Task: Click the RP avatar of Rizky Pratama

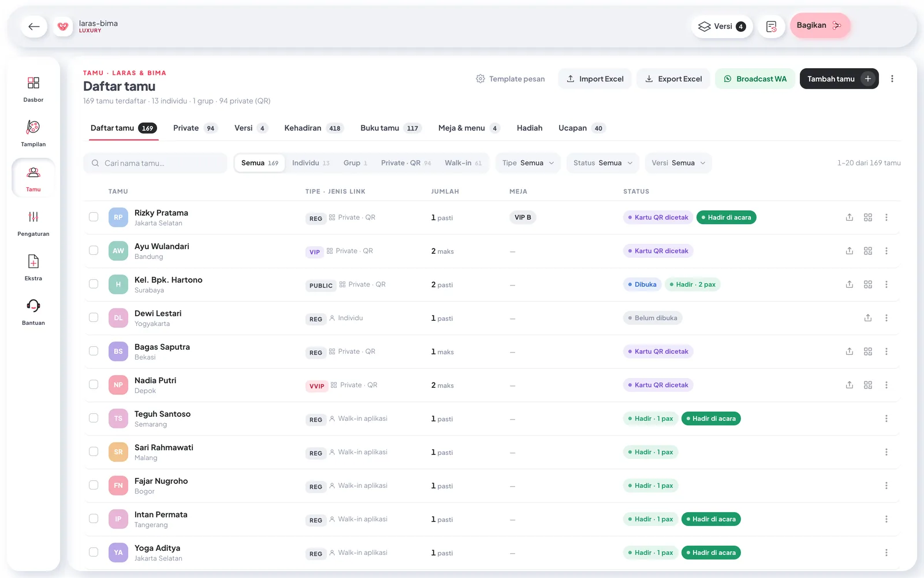Action: 118,217
